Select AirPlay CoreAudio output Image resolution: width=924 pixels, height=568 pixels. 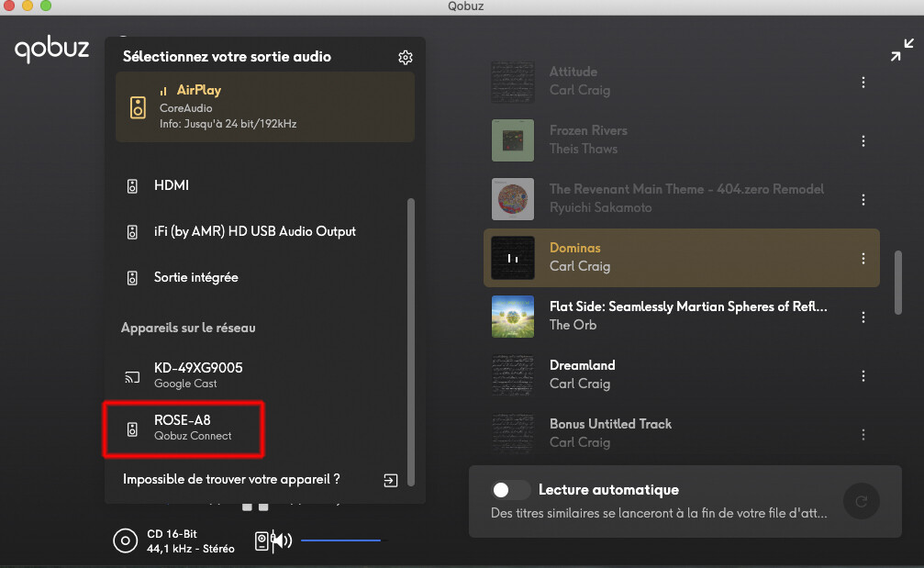pos(265,106)
